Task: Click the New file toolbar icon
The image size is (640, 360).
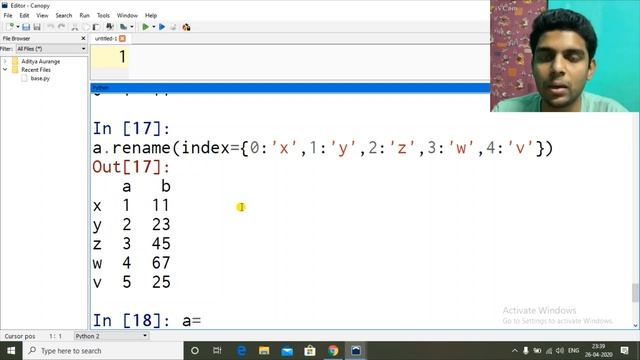Action: (11, 27)
